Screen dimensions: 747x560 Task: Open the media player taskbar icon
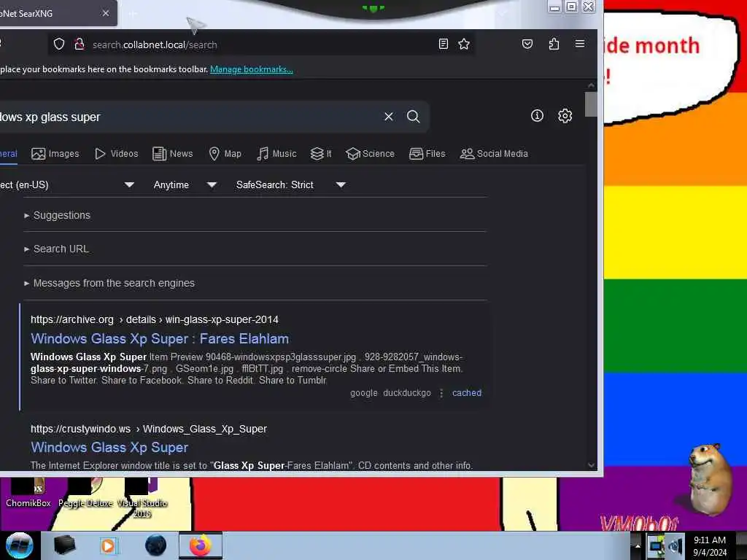coord(108,545)
